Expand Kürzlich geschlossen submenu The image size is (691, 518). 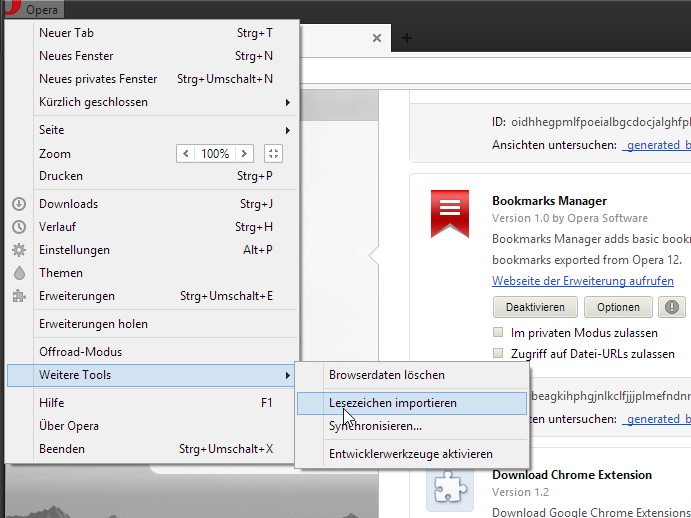(x=152, y=102)
